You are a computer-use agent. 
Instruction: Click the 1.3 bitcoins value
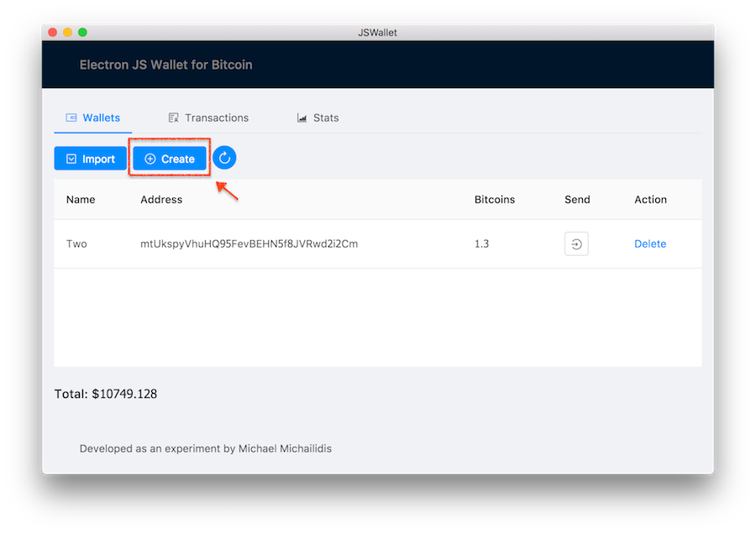click(481, 243)
